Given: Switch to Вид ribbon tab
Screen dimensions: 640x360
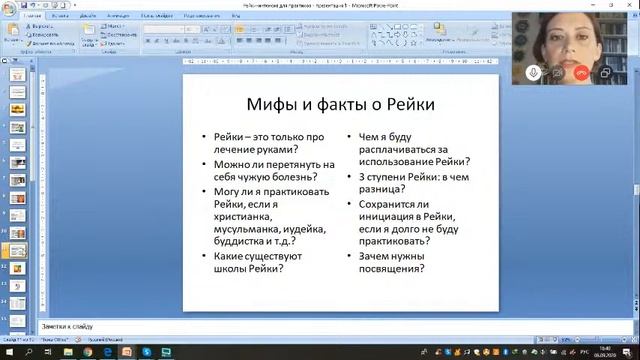Looking at the screenshot, I should click(236, 16).
